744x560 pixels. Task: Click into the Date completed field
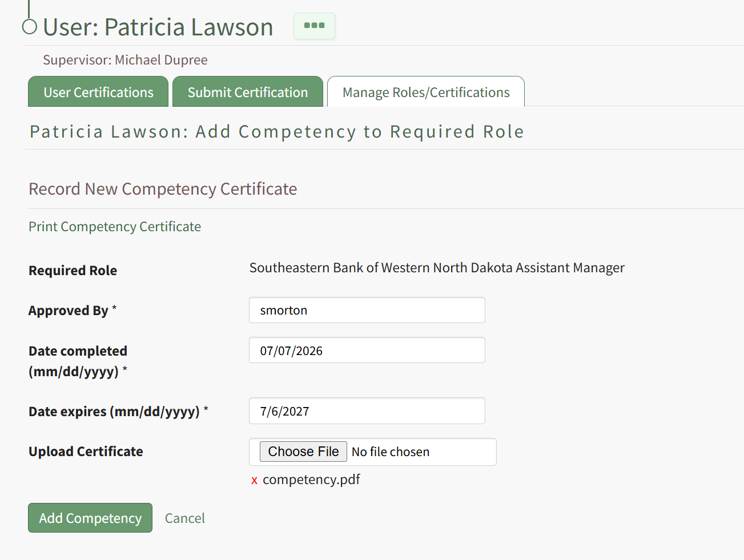click(367, 350)
